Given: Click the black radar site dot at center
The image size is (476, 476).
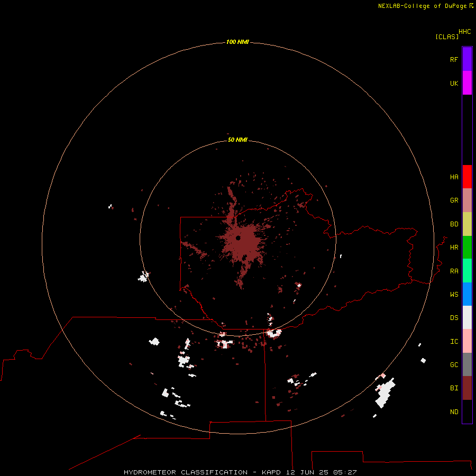Looking at the screenshot, I should 239,238.
